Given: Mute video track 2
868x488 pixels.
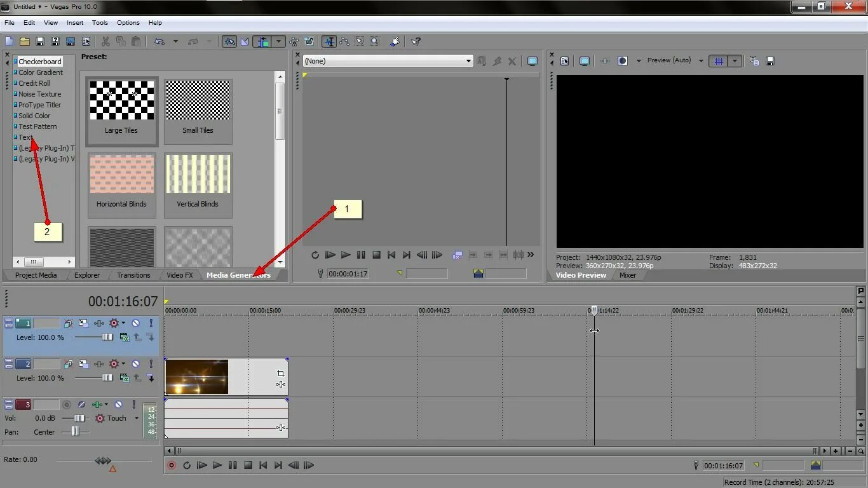Looking at the screenshot, I should click(135, 364).
